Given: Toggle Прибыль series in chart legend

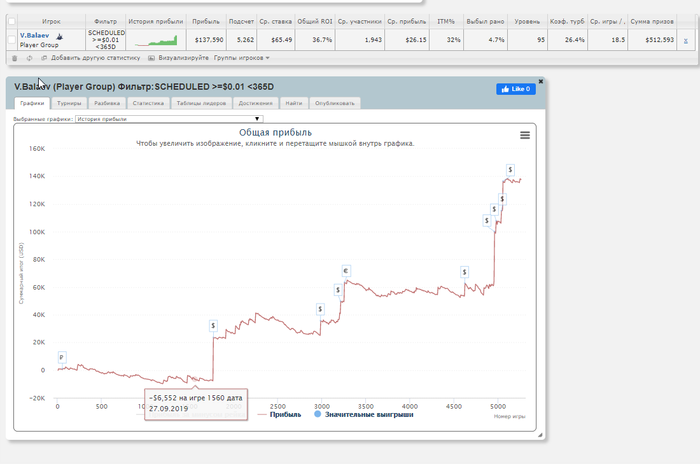Looking at the screenshot, I should [280, 414].
